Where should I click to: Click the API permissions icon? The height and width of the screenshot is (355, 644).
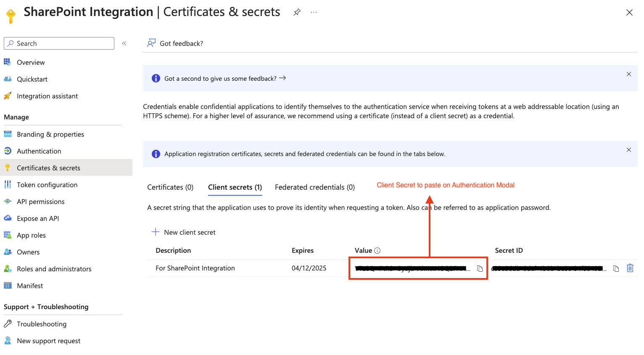8,201
